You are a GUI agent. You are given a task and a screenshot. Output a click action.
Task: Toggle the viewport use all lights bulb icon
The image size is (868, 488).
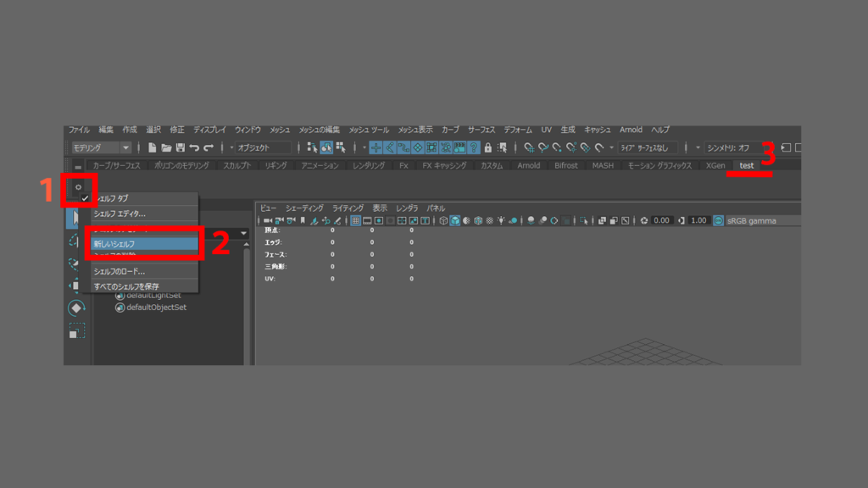[501, 221]
